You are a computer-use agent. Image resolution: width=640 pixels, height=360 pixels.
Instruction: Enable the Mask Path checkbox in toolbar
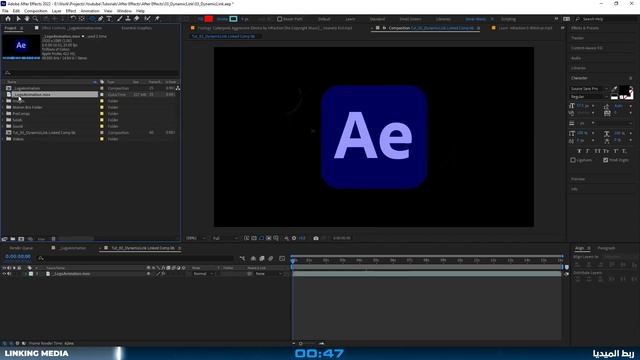tap(280, 19)
